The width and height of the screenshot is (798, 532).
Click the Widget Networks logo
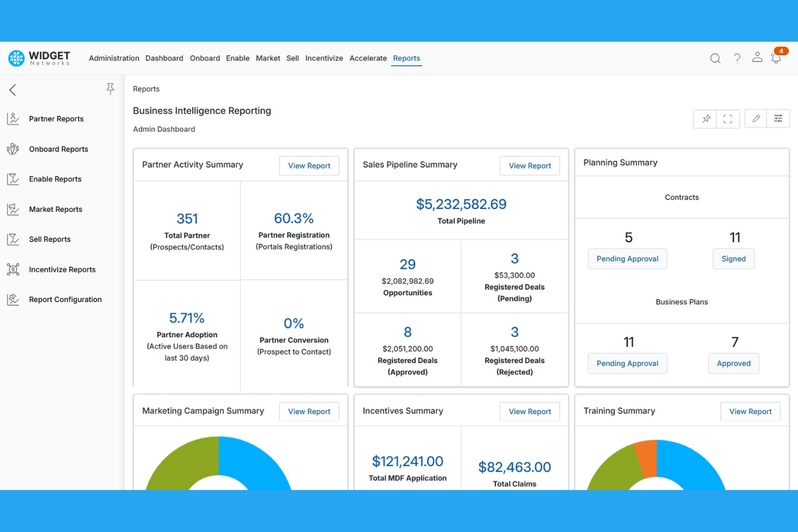[x=39, y=58]
